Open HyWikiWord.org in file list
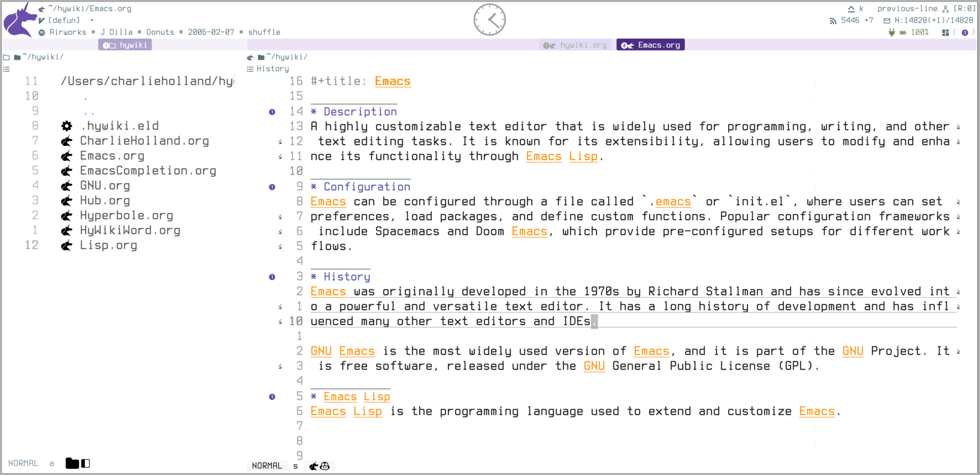The width and height of the screenshot is (980, 475). [x=130, y=230]
